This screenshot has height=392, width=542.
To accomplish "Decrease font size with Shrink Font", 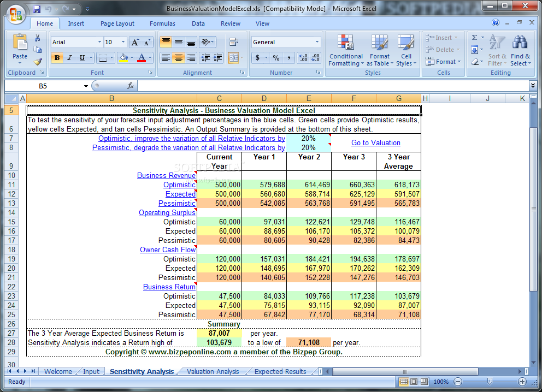I will coord(147,42).
